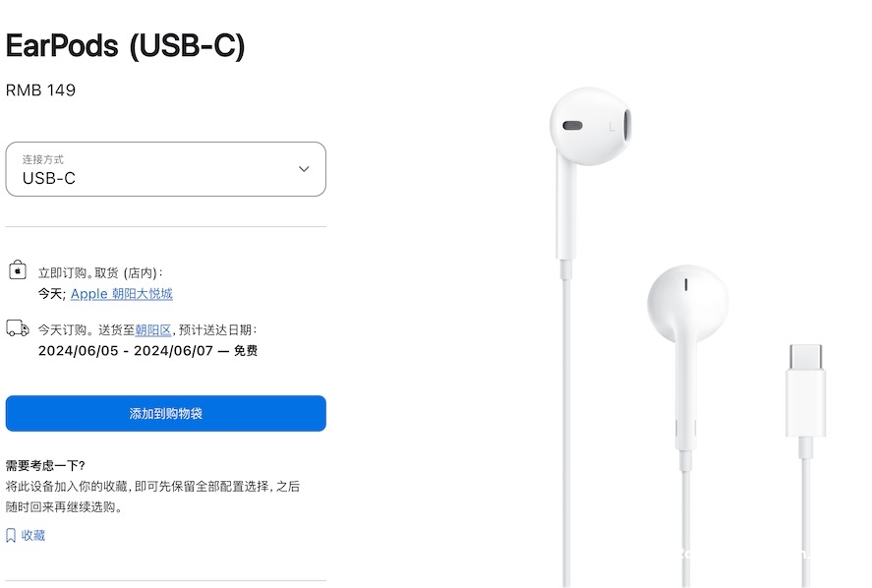Open the USB-C connection type dropdown

(x=166, y=169)
